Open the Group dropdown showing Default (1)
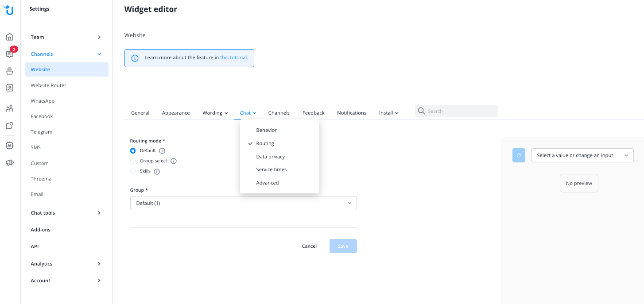The image size is (644, 304). pos(243,203)
